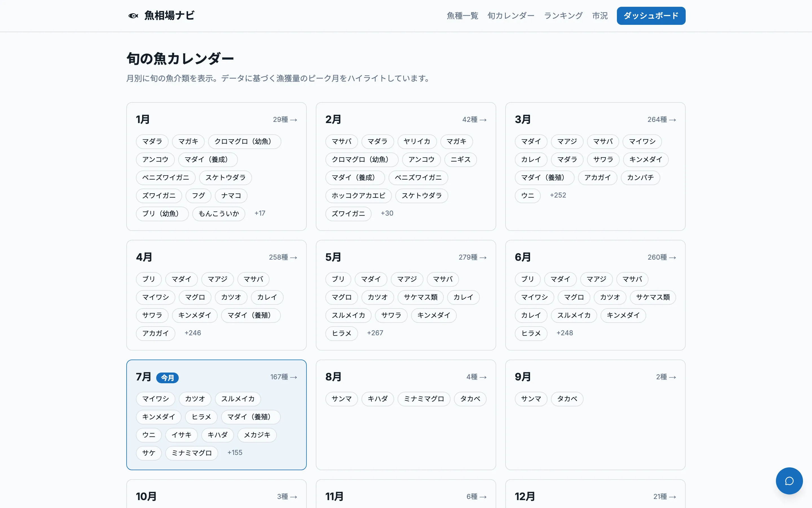
Task: Click メカジキ tag in 7月 card
Action: [x=257, y=435]
